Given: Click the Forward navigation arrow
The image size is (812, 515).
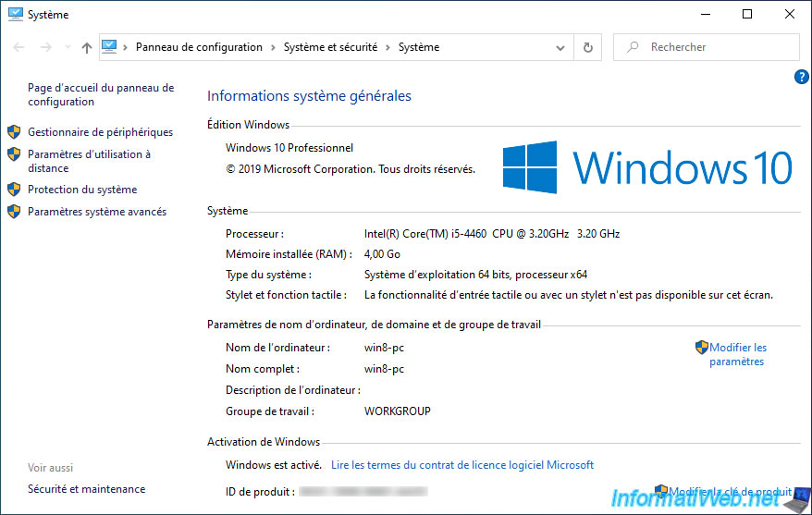Looking at the screenshot, I should [45, 47].
